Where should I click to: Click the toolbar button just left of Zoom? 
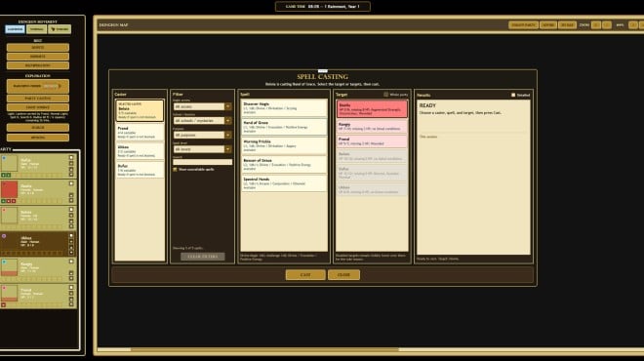click(x=567, y=25)
